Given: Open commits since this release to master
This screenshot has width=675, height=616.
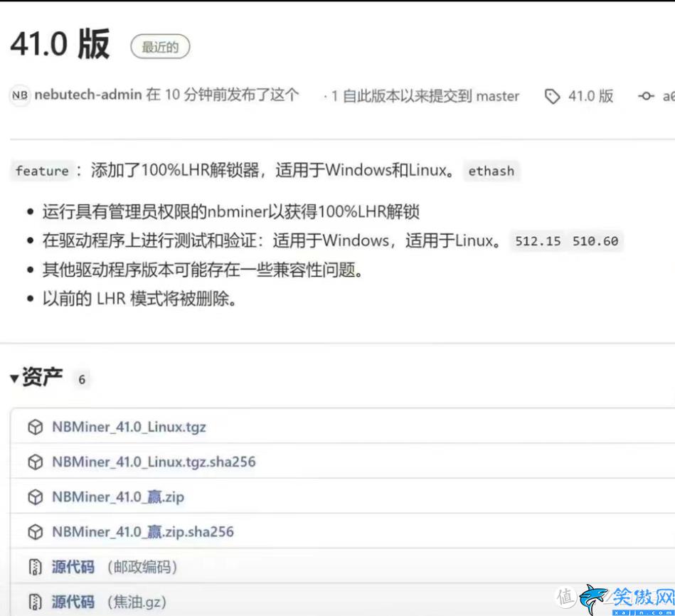Looking at the screenshot, I should click(425, 96).
